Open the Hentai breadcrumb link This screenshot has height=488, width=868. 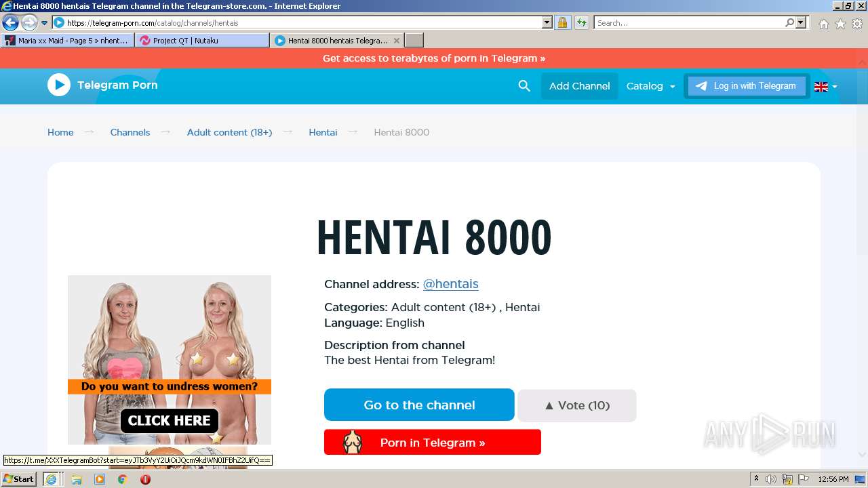click(323, 132)
